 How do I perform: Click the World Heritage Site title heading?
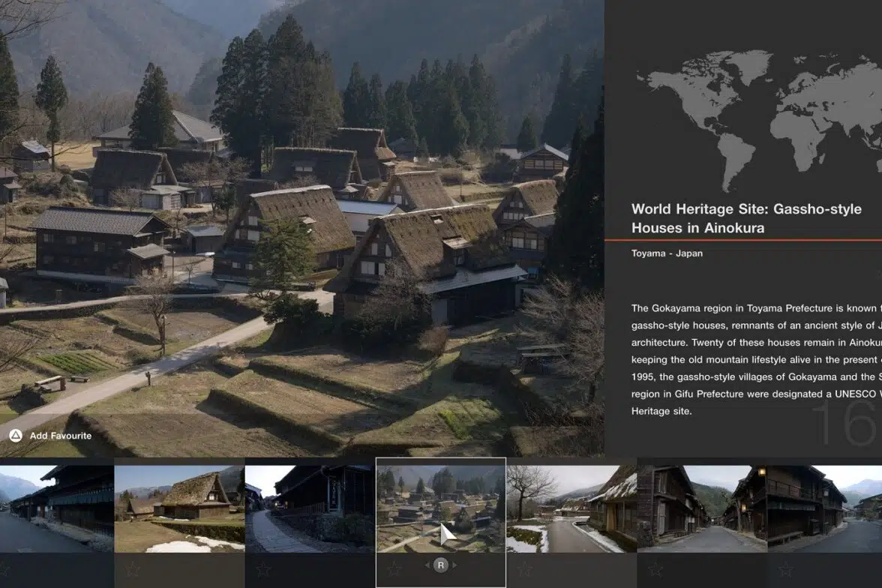(x=745, y=218)
